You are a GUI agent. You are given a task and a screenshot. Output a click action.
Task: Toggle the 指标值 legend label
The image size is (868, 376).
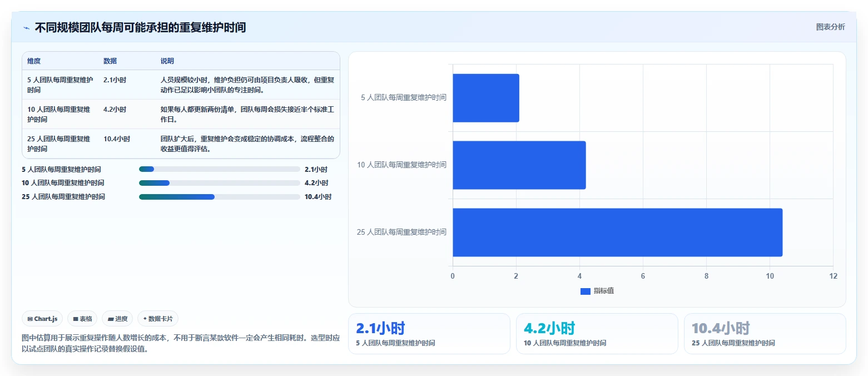pyautogui.click(x=604, y=291)
